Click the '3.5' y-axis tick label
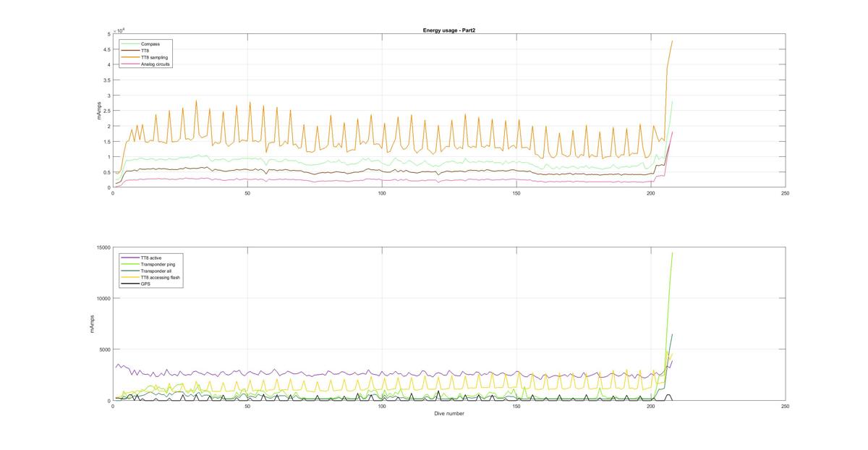This screenshot has width=868, height=450. tap(106, 80)
